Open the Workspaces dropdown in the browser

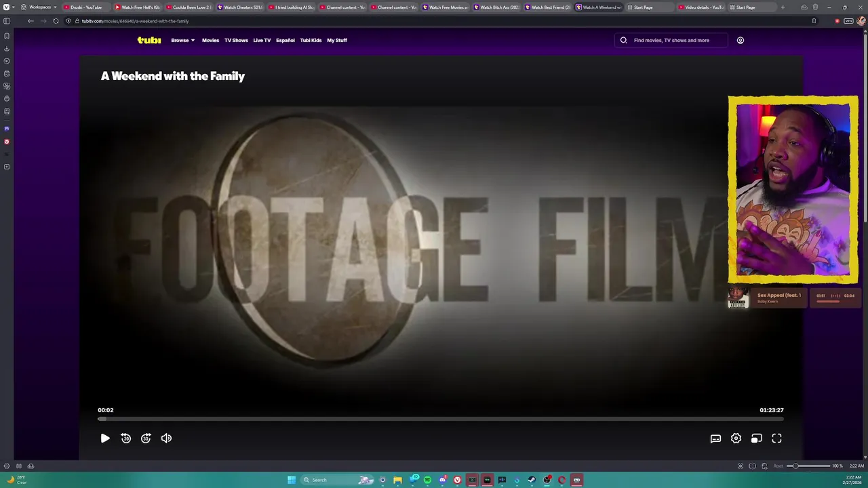click(x=39, y=7)
